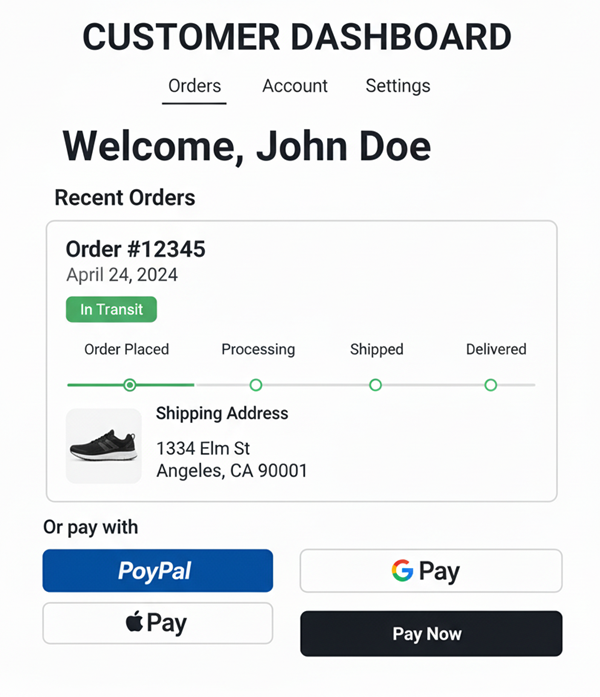Click the Google G logo icon

click(402, 571)
